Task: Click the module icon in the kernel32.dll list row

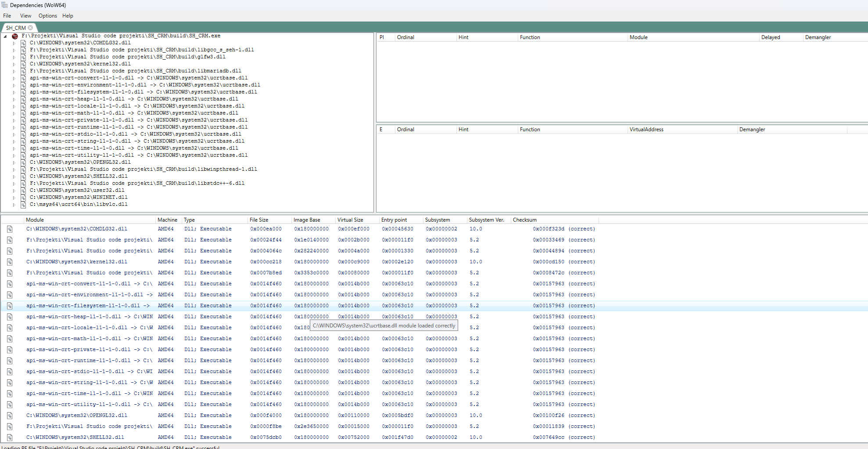Action: click(9, 262)
